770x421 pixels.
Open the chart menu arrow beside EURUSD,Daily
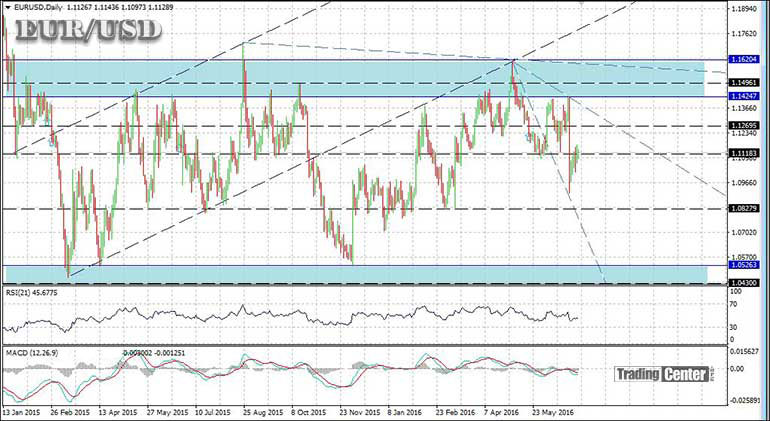pos(6,7)
